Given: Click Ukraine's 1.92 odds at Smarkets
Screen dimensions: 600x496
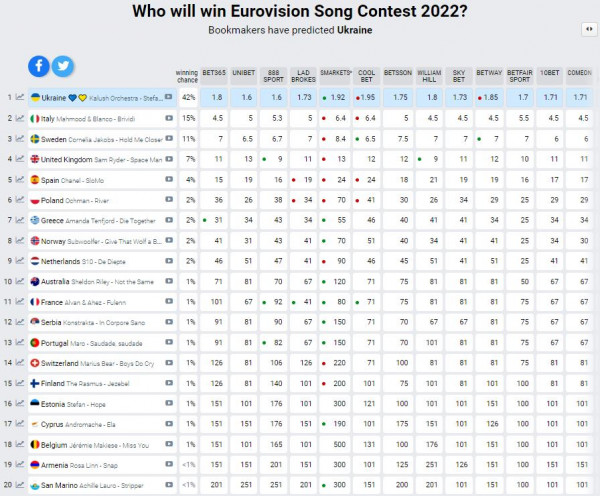Looking at the screenshot, I should [336, 97].
